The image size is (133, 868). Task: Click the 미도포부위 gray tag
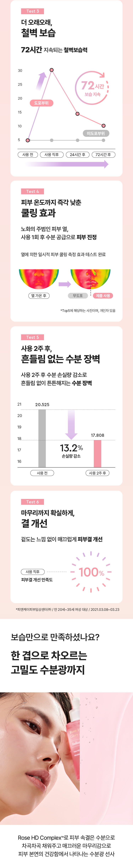coord(96,133)
